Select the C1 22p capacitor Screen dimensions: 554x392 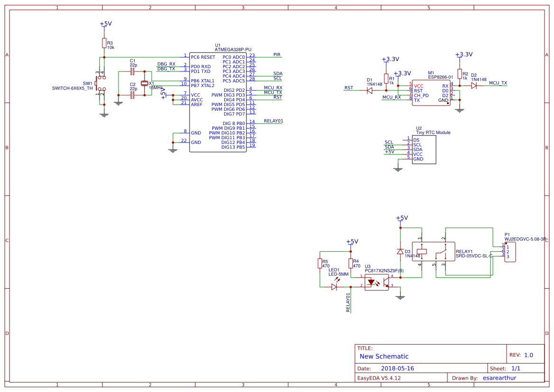point(133,71)
